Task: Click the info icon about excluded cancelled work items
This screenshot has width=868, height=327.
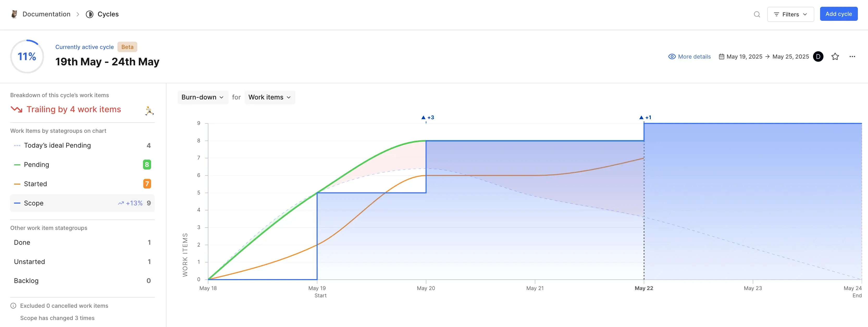Action: pos(13,305)
